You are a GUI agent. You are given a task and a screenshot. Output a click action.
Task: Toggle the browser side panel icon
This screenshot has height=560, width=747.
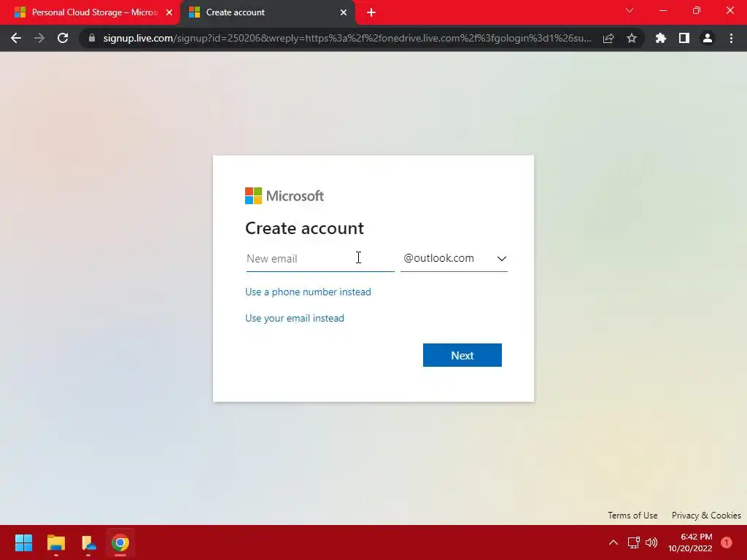point(684,38)
